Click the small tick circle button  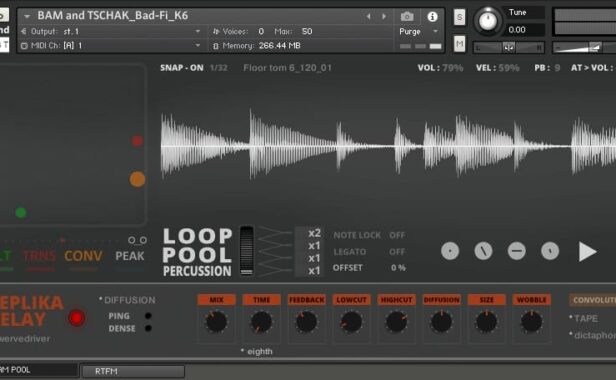pyautogui.click(x=550, y=251)
